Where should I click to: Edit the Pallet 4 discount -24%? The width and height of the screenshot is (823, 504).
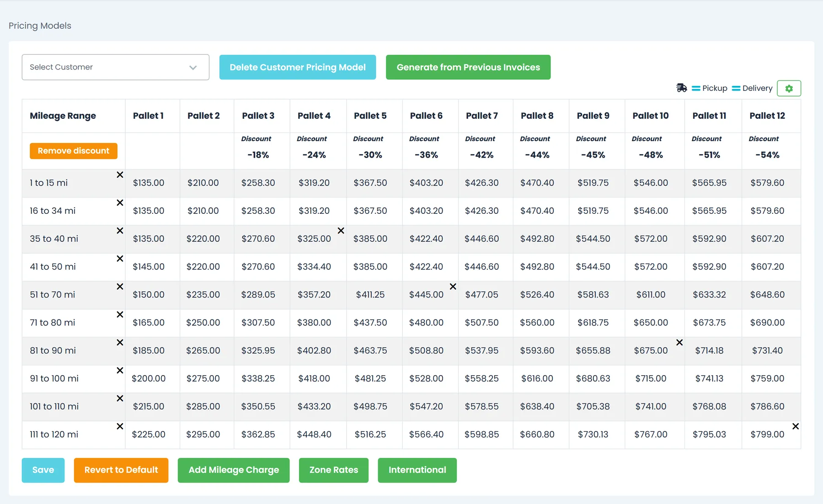(x=314, y=155)
